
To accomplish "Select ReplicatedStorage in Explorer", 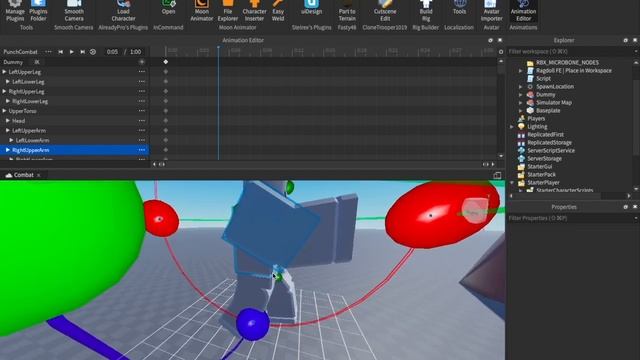I will click(x=549, y=142).
